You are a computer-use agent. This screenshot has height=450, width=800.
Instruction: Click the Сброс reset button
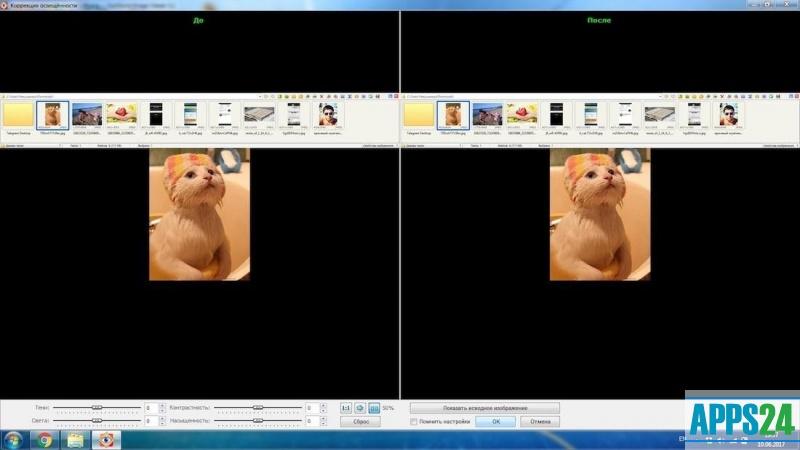pyautogui.click(x=360, y=422)
